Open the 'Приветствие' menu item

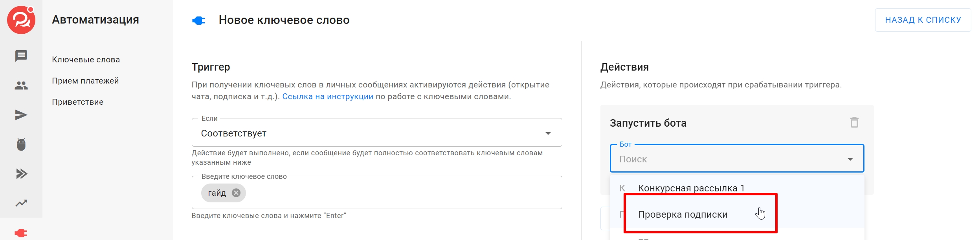point(77,102)
